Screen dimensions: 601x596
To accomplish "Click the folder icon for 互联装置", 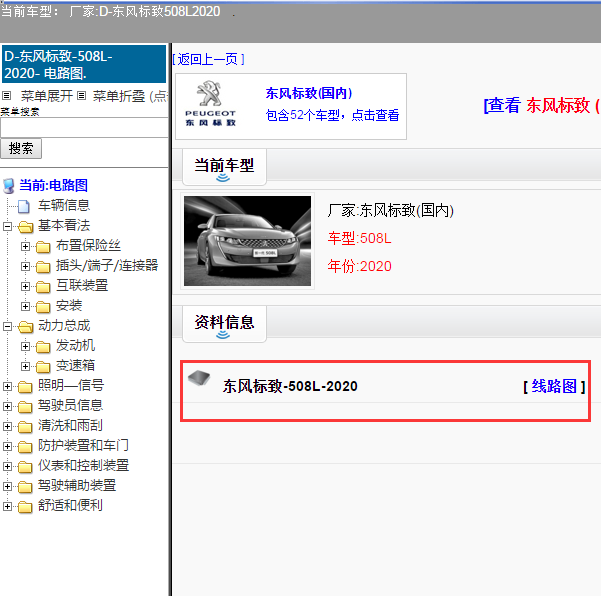I will (x=43, y=287).
